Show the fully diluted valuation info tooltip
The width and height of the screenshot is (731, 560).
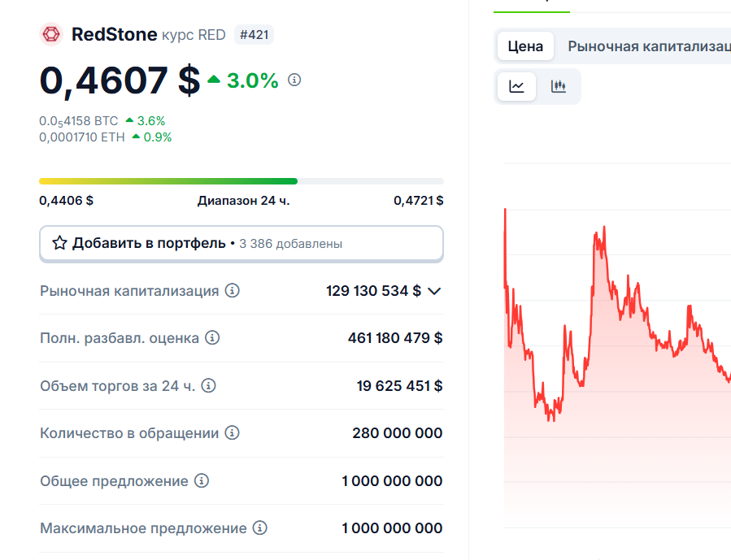[212, 338]
